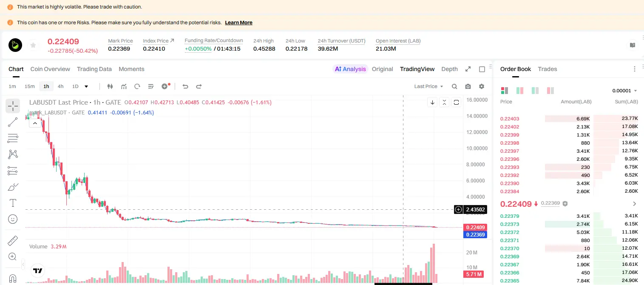Switch to Depth chart view
The width and height of the screenshot is (644, 285).
(x=449, y=69)
